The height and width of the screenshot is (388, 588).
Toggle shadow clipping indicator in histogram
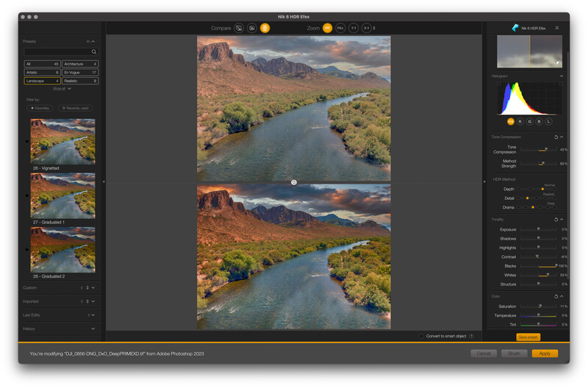coord(499,84)
